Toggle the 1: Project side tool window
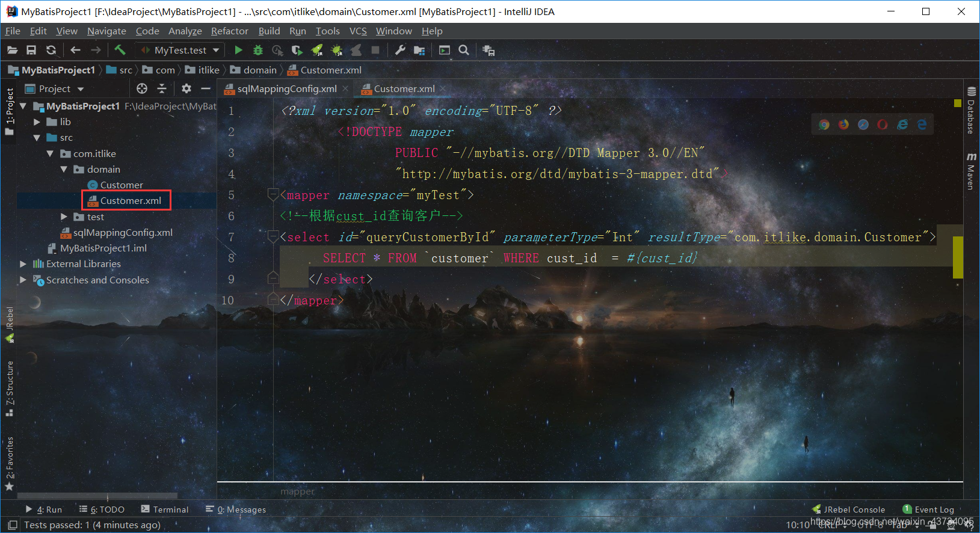The image size is (980, 533). tap(10, 111)
